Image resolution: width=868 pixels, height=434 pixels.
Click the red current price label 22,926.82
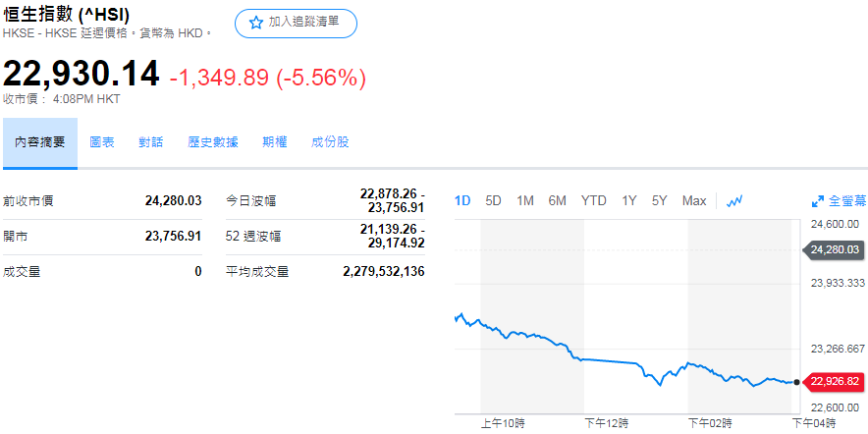pos(836,382)
